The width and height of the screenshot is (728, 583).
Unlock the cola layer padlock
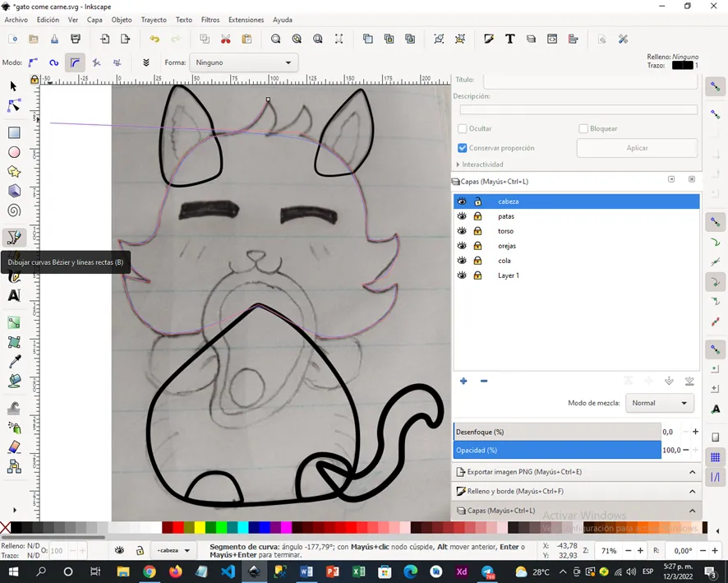point(477,261)
